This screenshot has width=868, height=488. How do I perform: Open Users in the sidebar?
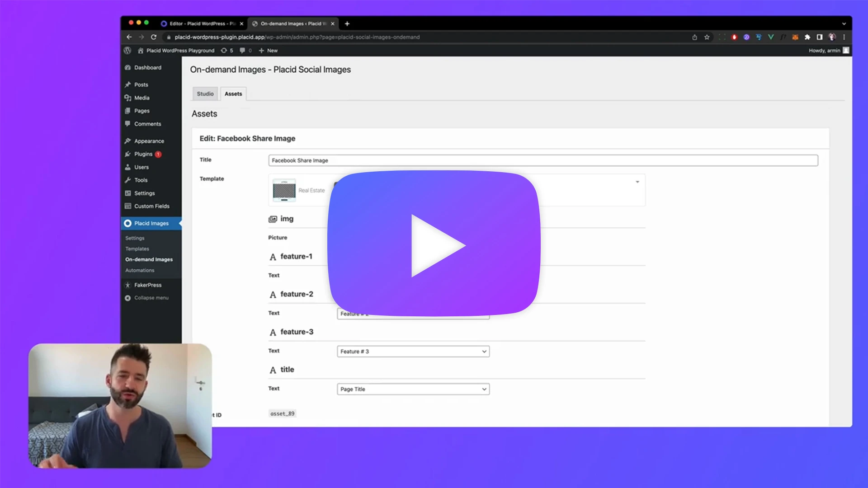151,168
